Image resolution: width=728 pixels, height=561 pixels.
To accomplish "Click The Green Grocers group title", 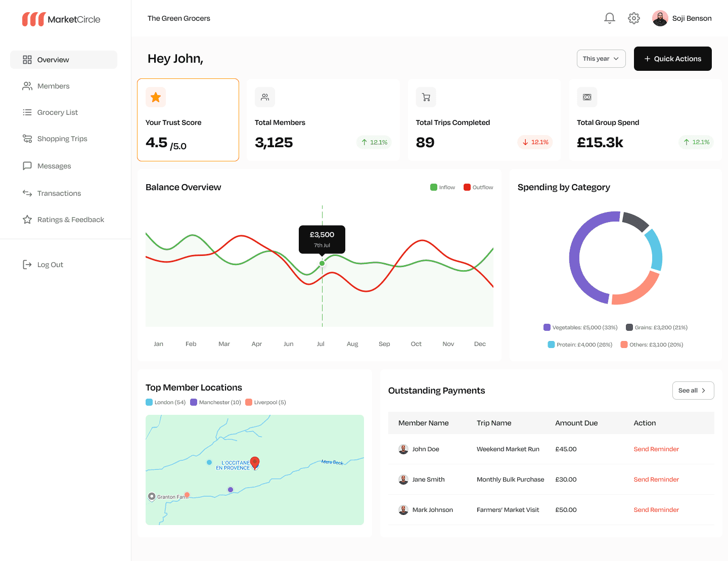I will [179, 18].
